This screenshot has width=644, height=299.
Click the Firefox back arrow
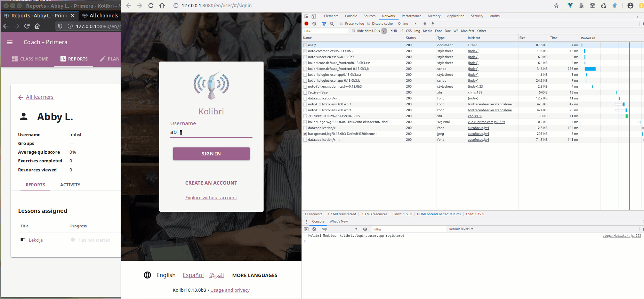pos(6,26)
